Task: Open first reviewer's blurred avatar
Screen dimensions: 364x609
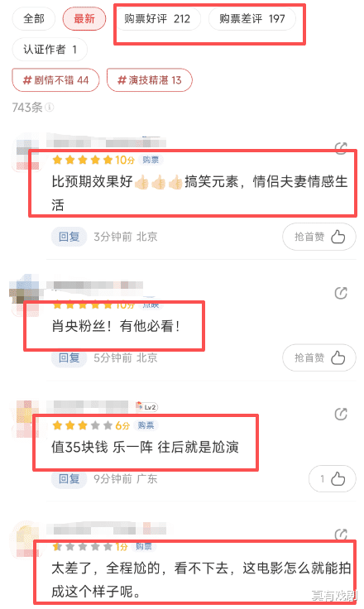Action: pyautogui.click(x=26, y=151)
